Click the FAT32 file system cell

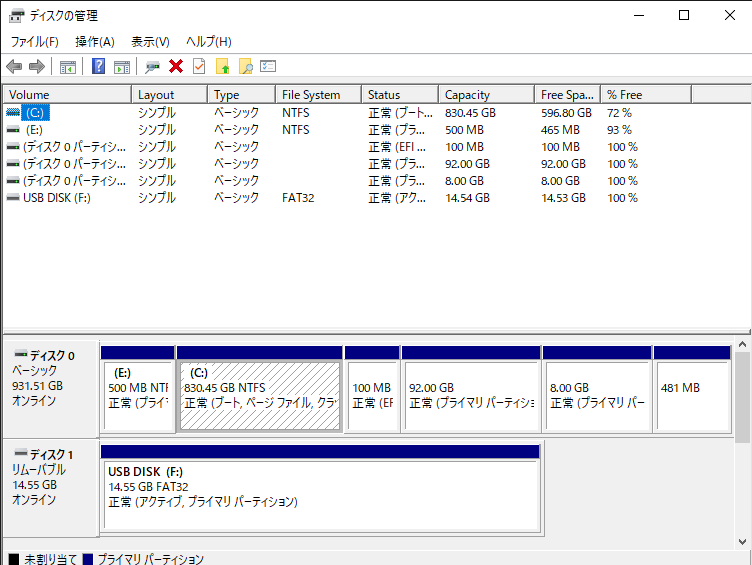[298, 198]
